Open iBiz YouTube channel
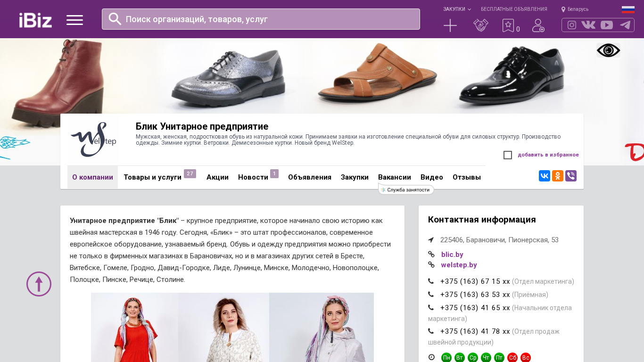This screenshot has height=362, width=644. pos(607,25)
